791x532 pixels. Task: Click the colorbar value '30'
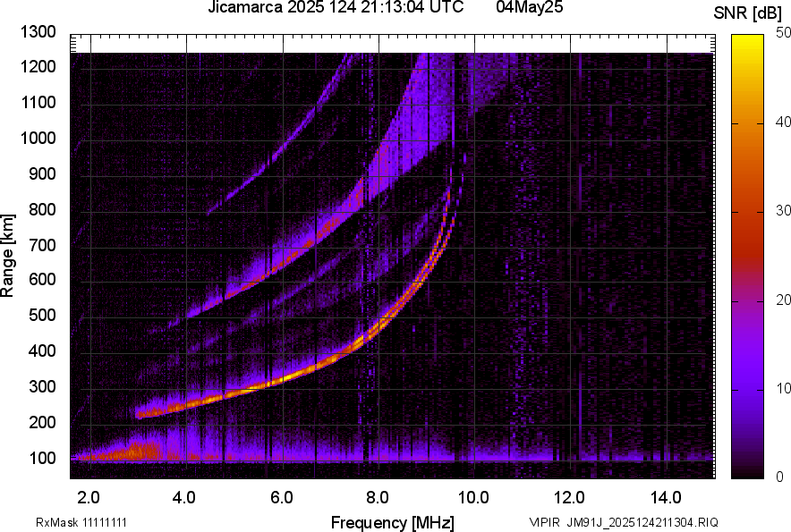tap(783, 210)
